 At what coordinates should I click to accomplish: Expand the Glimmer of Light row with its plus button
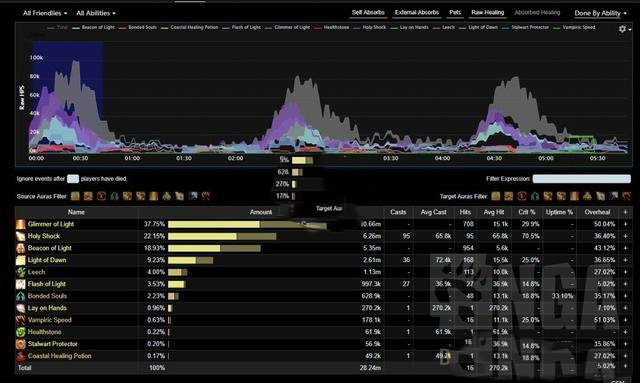625,224
